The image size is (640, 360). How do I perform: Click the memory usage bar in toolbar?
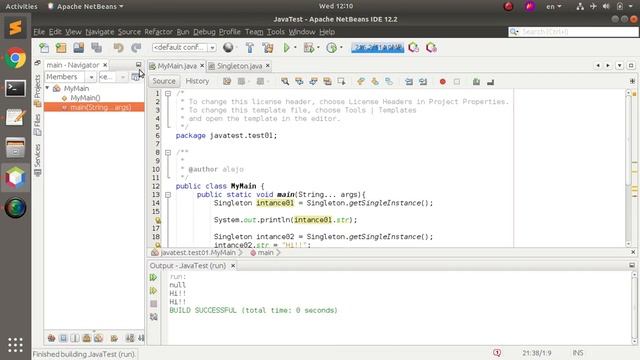pos(377,48)
